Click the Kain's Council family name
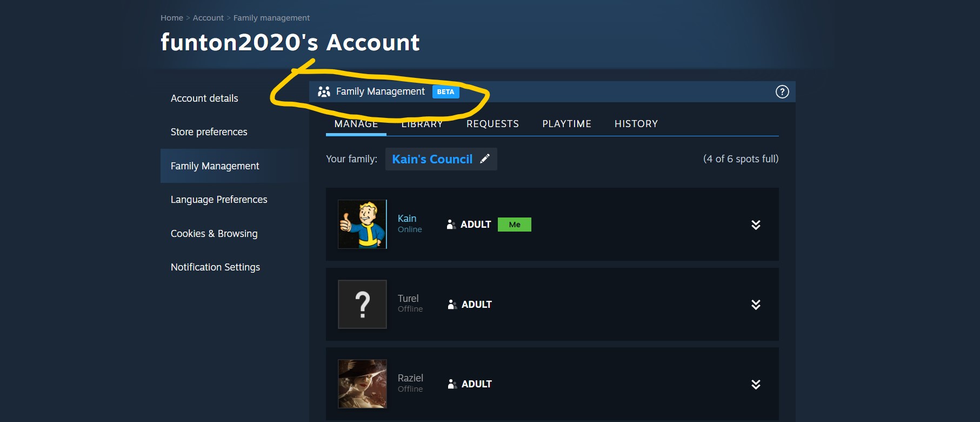The width and height of the screenshot is (980, 422). pyautogui.click(x=432, y=159)
